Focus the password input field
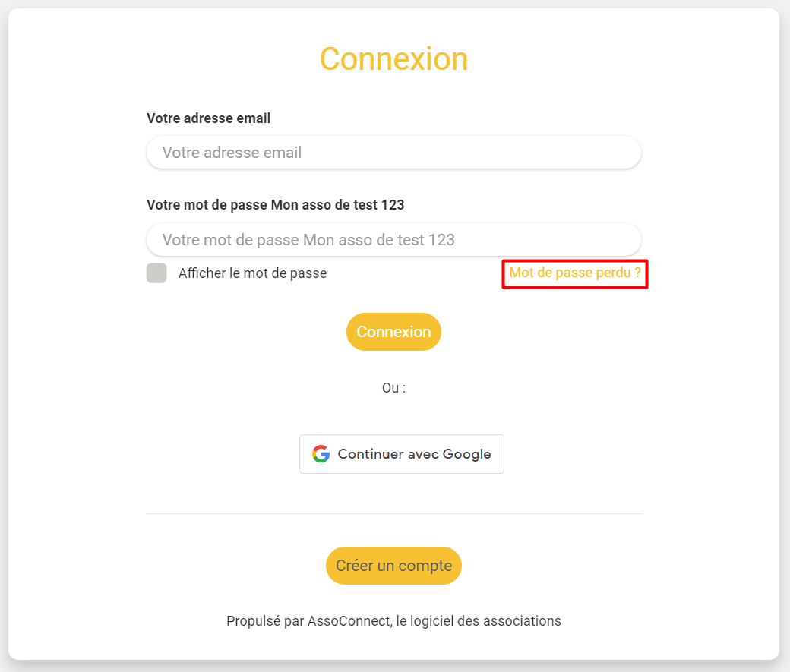The height and width of the screenshot is (672, 790). coord(393,239)
